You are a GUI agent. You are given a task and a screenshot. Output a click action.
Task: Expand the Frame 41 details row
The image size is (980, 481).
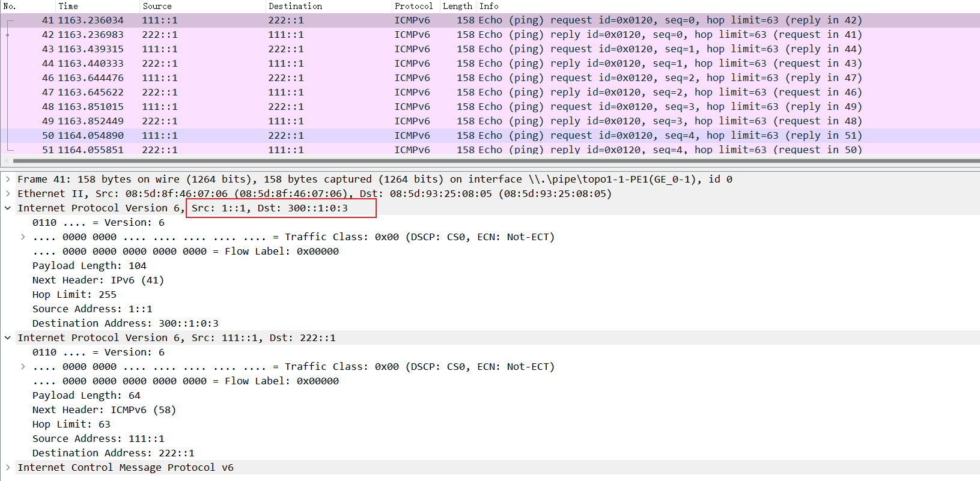click(8, 179)
